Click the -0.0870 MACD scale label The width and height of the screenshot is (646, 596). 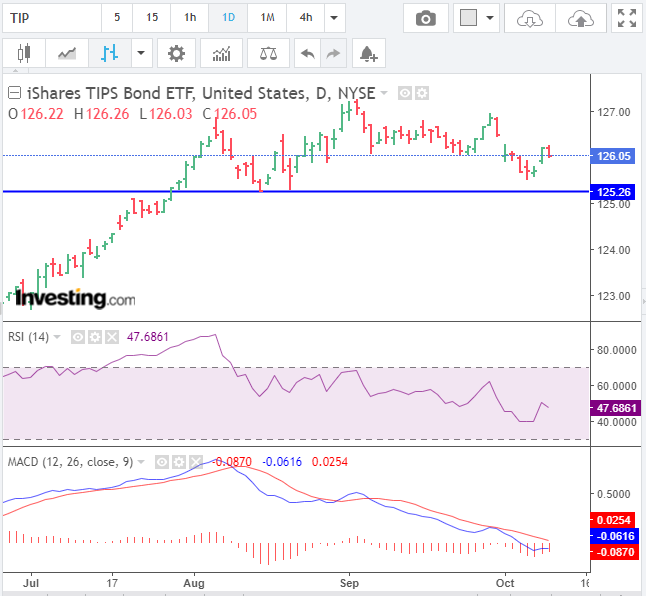pyautogui.click(x=613, y=552)
